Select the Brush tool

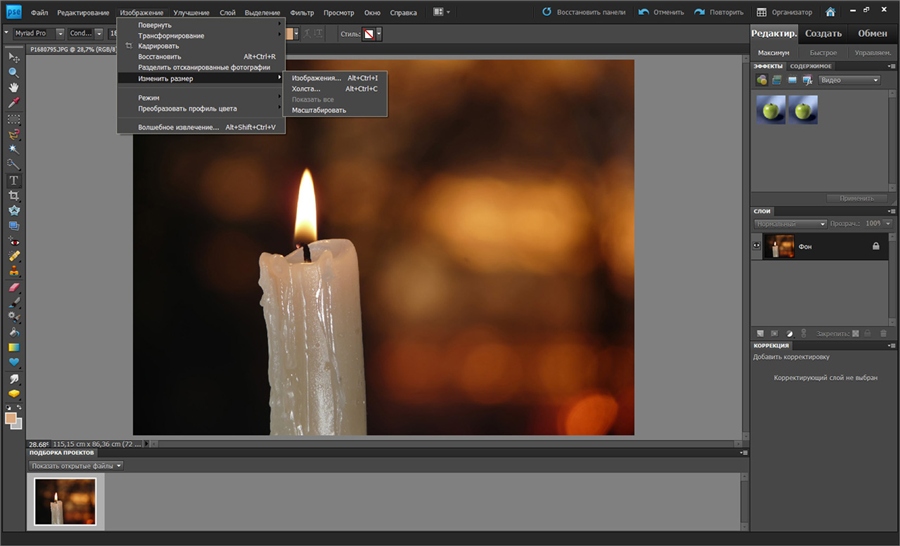pyautogui.click(x=14, y=302)
